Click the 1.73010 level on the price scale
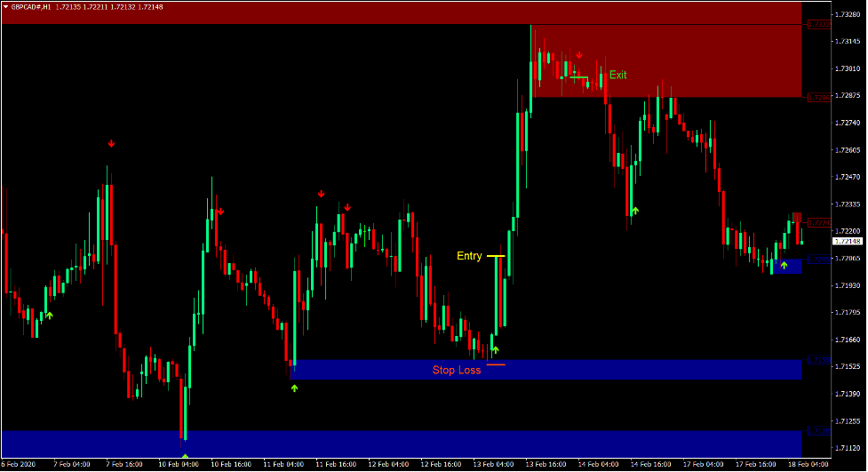Viewport: 868px width, 472px height. click(x=847, y=68)
